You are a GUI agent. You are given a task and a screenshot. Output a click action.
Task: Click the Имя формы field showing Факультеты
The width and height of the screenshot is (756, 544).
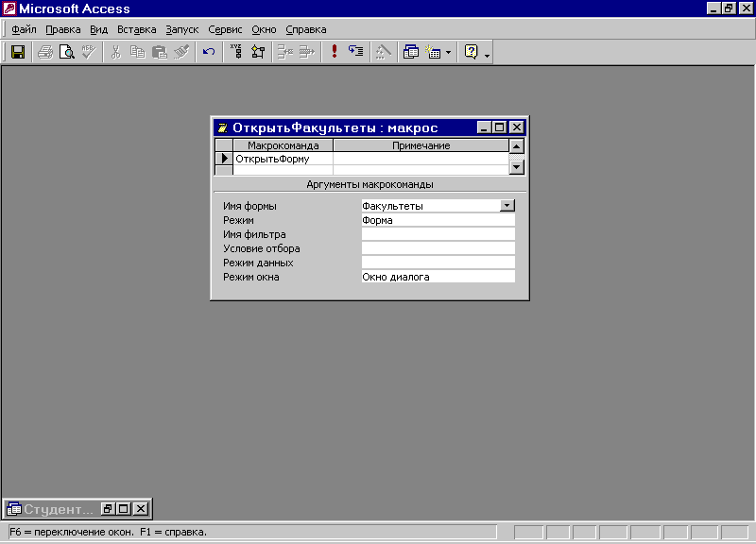[430, 206]
